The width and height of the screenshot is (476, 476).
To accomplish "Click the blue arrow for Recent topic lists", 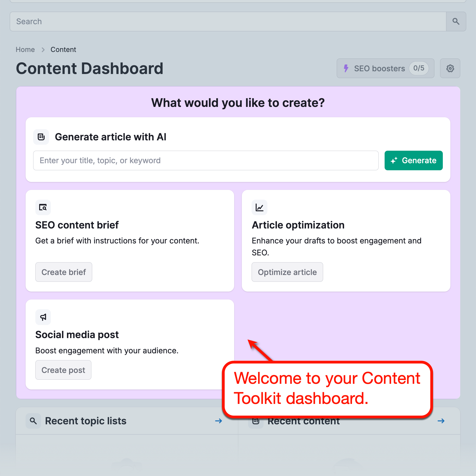I will (218, 421).
